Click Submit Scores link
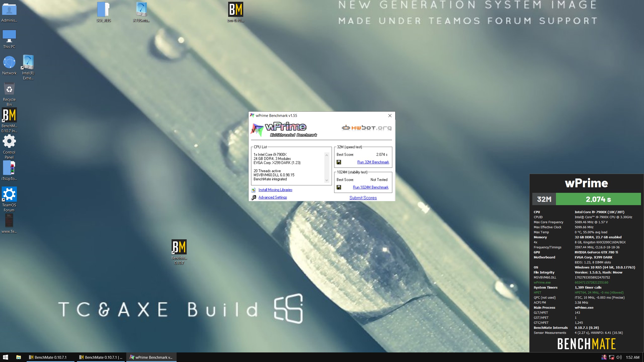 tap(363, 198)
